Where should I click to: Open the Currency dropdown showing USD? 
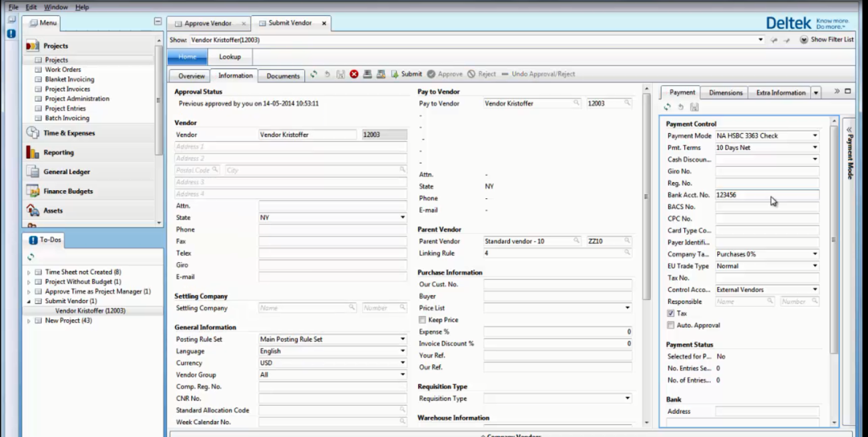[403, 363]
